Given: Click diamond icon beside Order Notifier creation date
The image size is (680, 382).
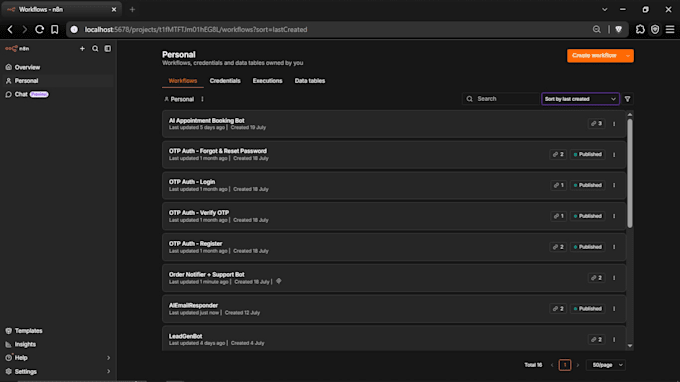Looking at the screenshot, I should point(278,281).
